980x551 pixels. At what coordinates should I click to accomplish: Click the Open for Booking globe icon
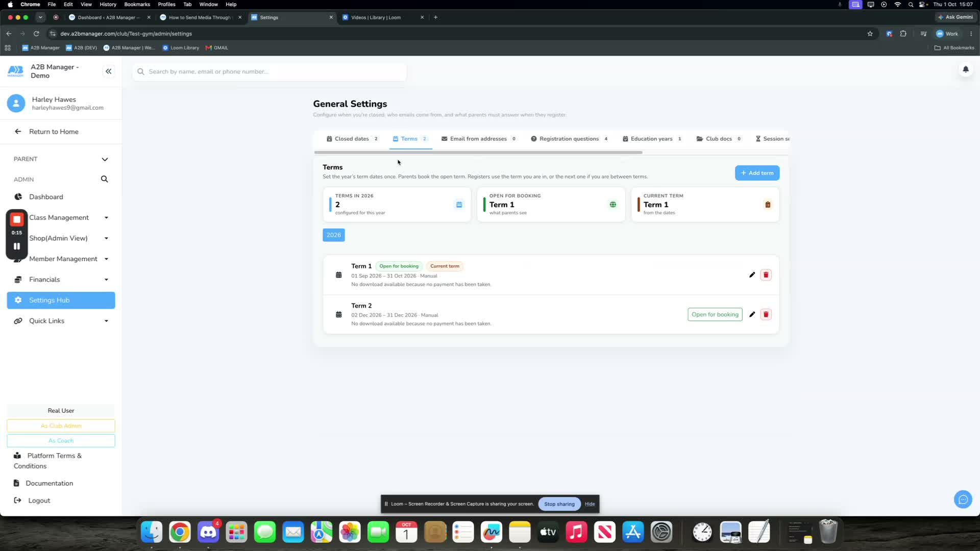(x=613, y=205)
